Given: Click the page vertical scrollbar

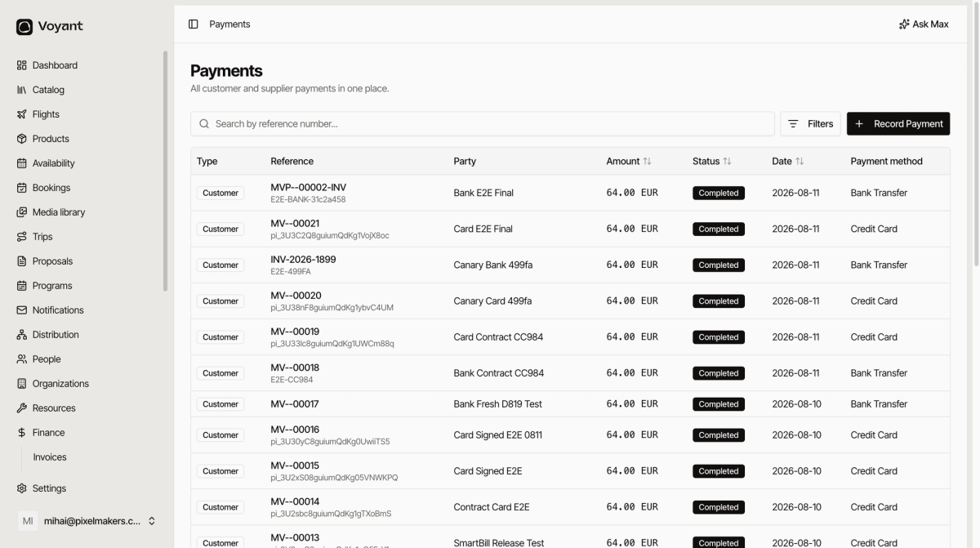Looking at the screenshot, I should [x=976, y=135].
